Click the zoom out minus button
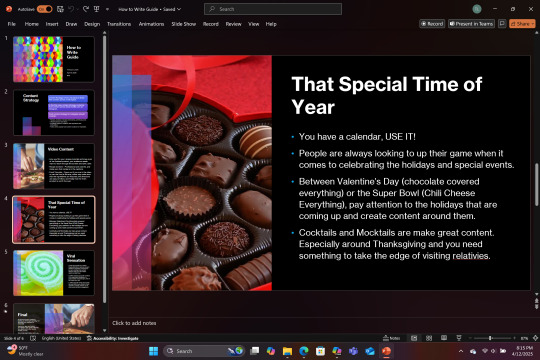This screenshot has height=360, width=540. coord(470,338)
